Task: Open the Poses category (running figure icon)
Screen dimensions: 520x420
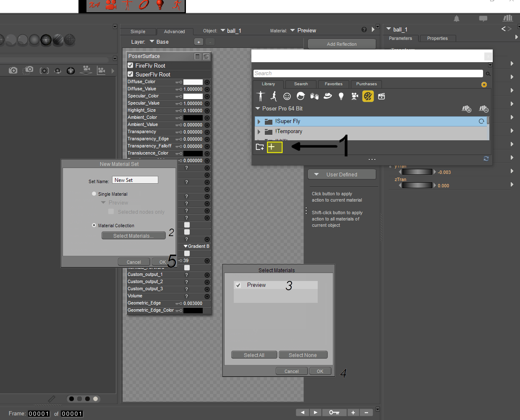Action: coord(274,96)
